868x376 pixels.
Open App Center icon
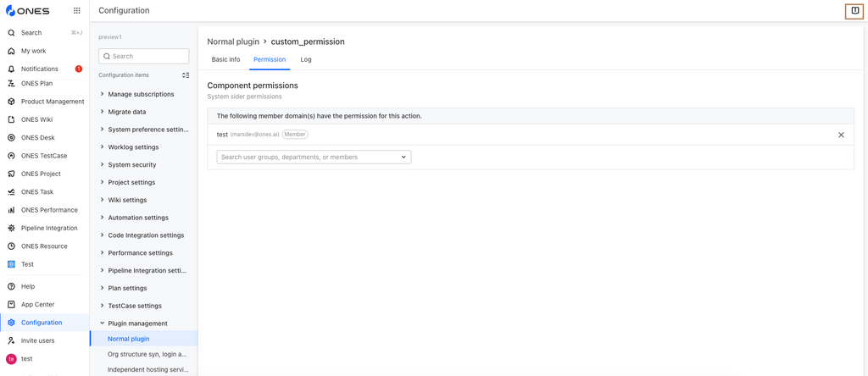(x=11, y=305)
